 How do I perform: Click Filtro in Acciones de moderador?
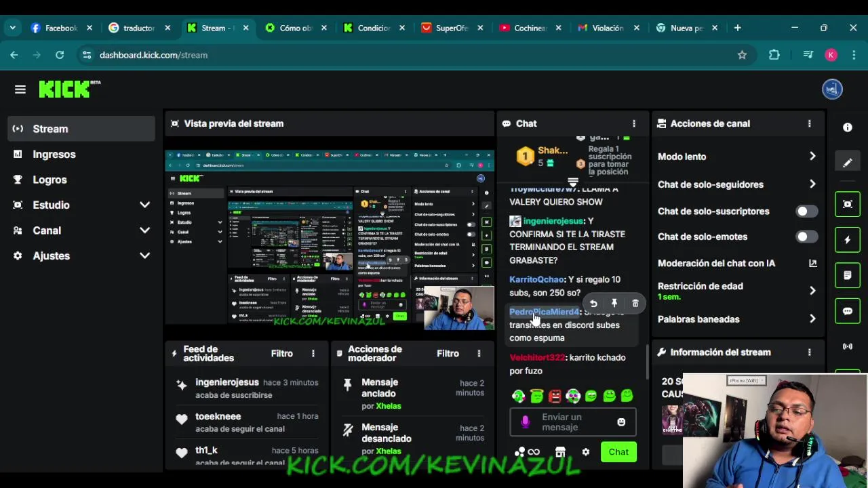pyautogui.click(x=448, y=354)
